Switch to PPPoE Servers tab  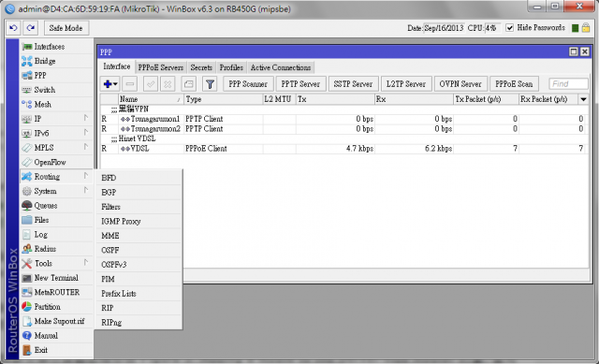click(160, 67)
